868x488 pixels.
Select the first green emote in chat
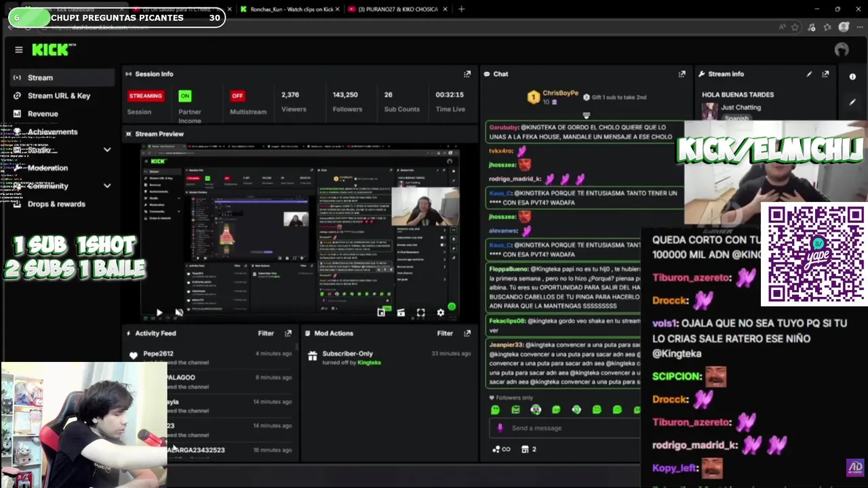[495, 409]
